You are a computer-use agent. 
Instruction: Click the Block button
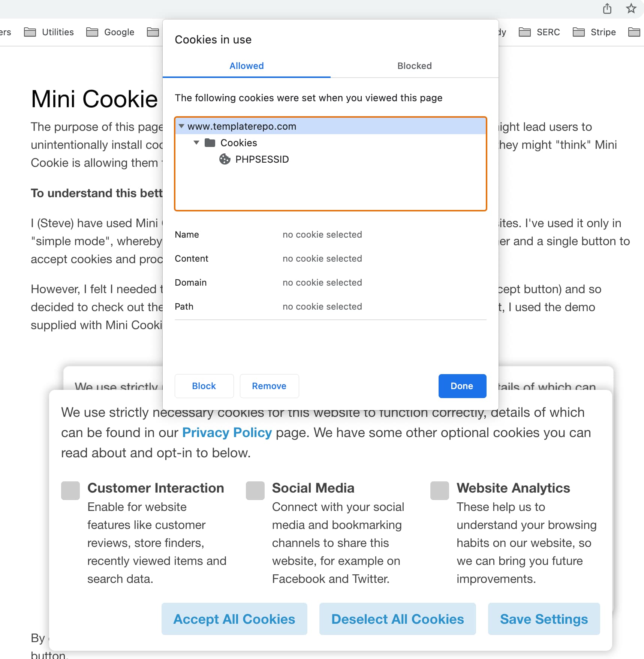[x=204, y=386]
